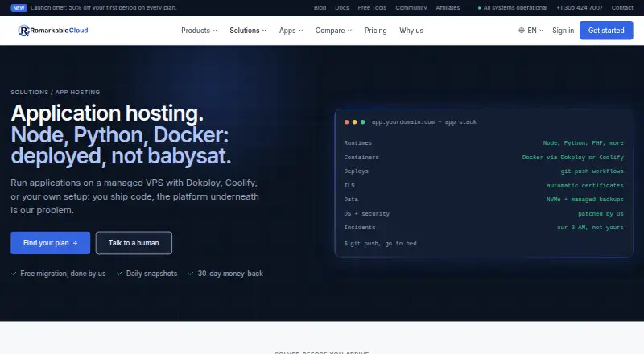Click the NEW badge in the top banner
644x354 pixels.
tap(19, 8)
